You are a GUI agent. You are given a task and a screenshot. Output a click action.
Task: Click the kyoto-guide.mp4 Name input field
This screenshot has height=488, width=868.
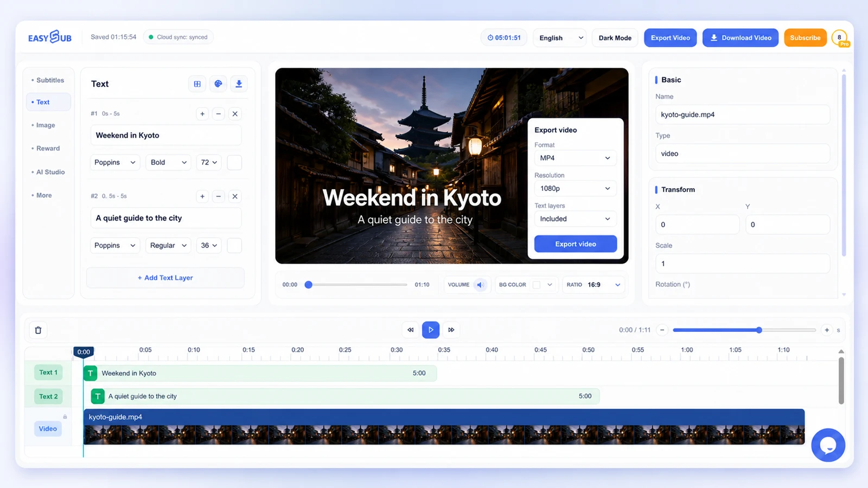[743, 114]
